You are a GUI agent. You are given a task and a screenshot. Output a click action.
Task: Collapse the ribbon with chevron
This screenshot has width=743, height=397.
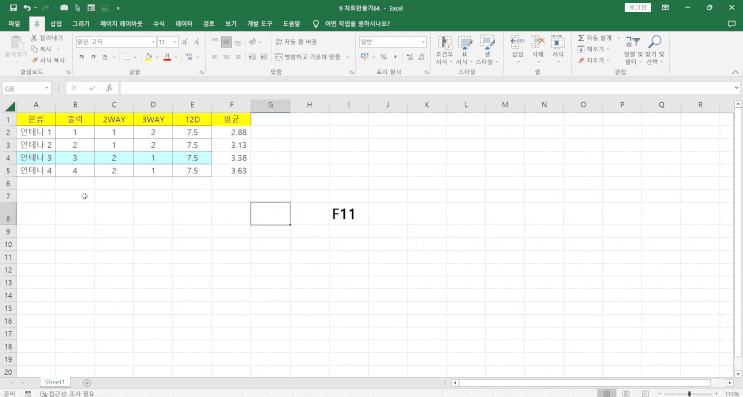tap(735, 72)
